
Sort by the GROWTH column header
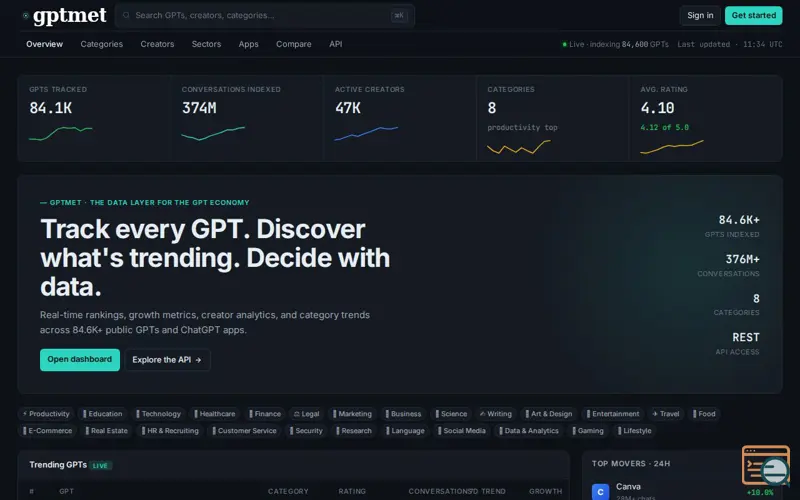[x=545, y=491]
